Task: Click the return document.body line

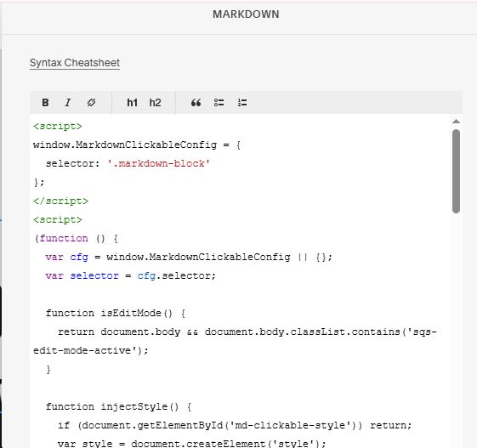Action: [247, 332]
